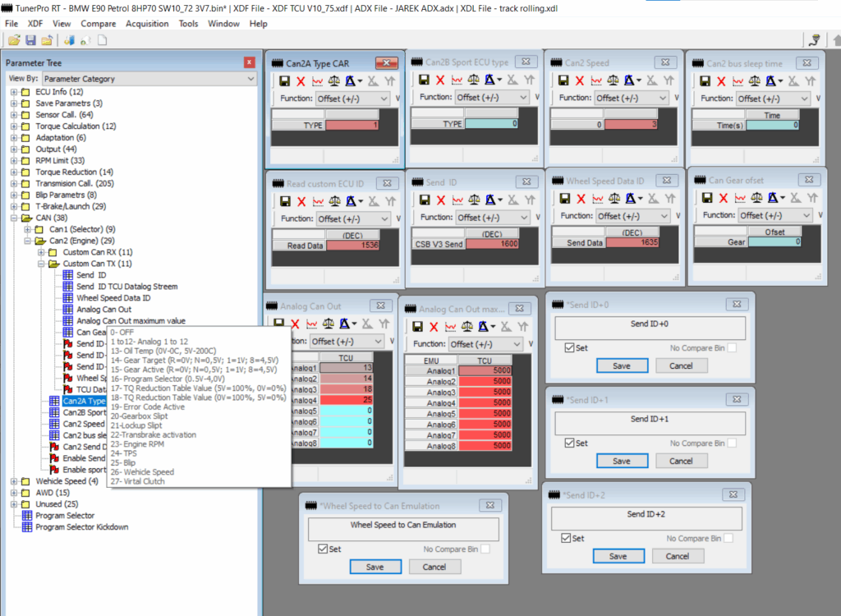Screen dimensions: 841x616
Task: Click the Save Bin floppy icon in main toolbar
Action: 30,40
